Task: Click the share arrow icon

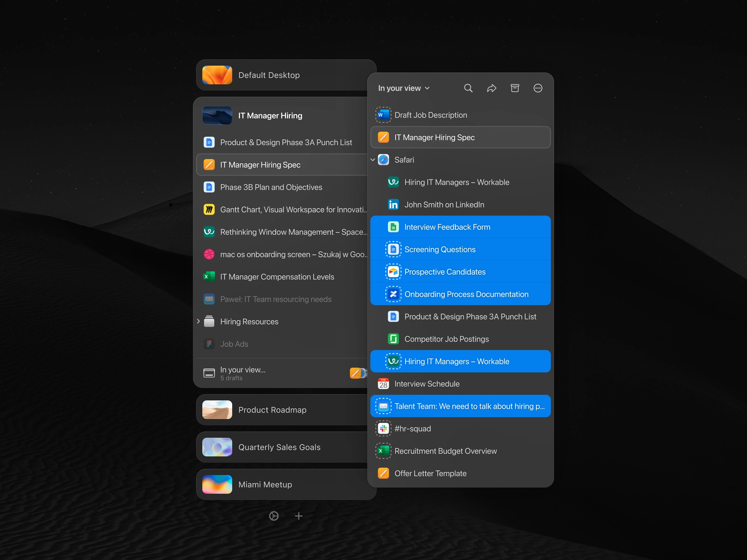Action: coord(491,88)
